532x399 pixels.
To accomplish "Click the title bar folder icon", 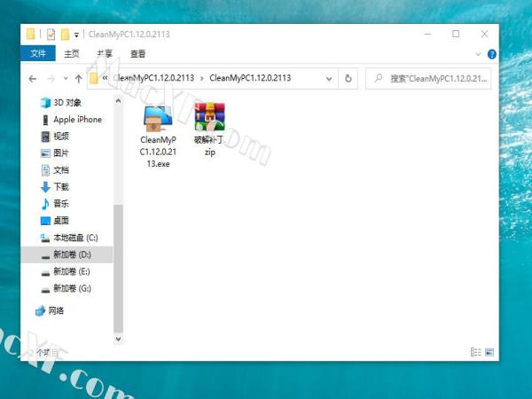I will tap(31, 35).
